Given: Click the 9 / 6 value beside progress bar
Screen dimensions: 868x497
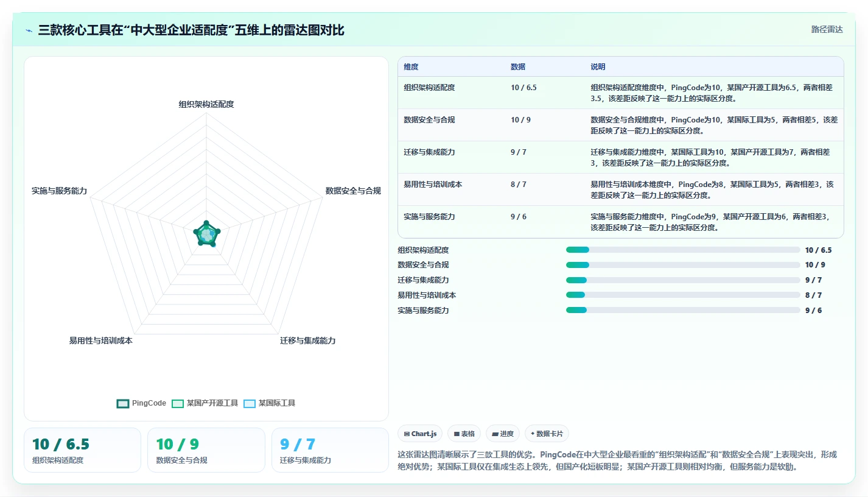Looking at the screenshot, I should click(813, 311).
